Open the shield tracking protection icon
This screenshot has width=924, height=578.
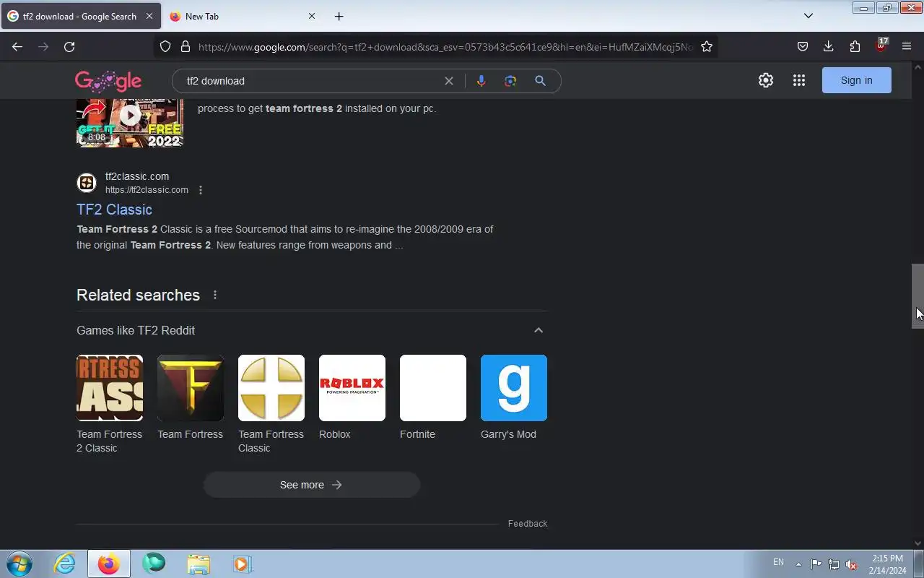coord(165,47)
